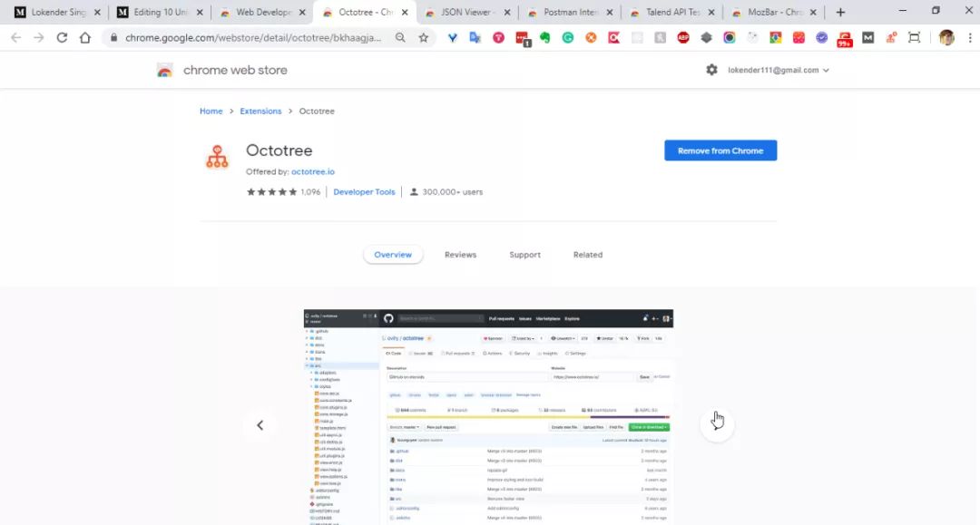The image size is (980, 525).
Task: Switch to the Support tab
Action: point(525,255)
